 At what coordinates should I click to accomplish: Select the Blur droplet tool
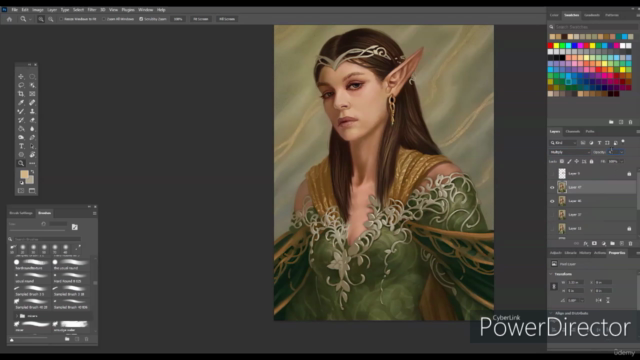(32, 129)
